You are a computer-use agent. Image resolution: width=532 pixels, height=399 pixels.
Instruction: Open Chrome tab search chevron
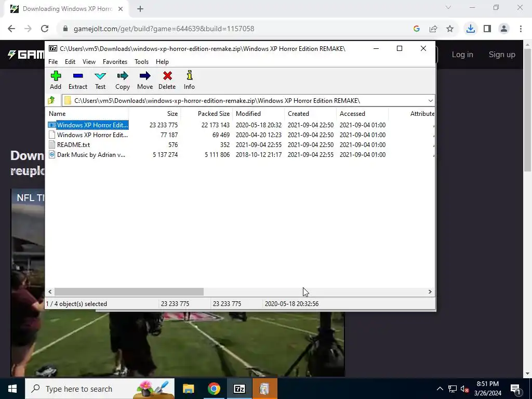point(448,7)
